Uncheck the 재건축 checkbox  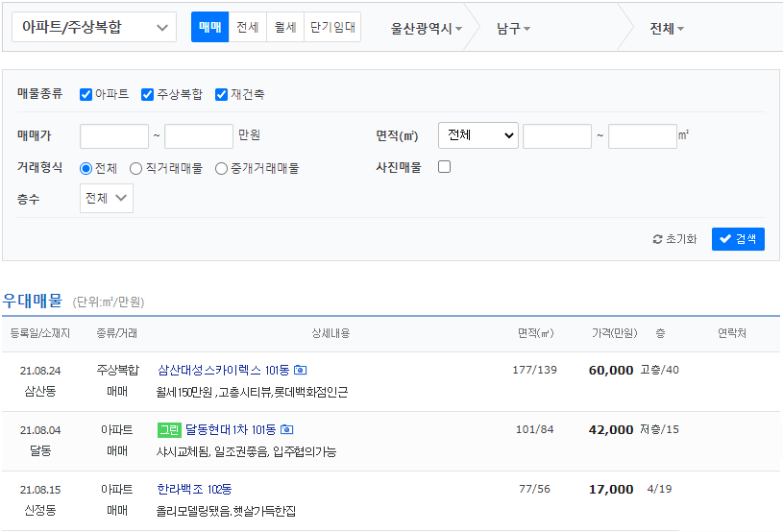(x=221, y=94)
